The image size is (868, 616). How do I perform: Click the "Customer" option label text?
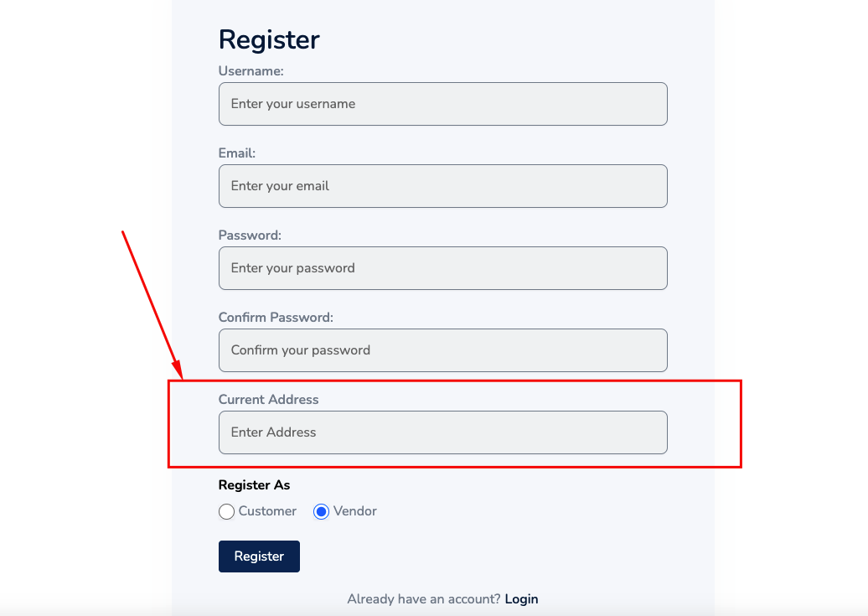tap(267, 511)
